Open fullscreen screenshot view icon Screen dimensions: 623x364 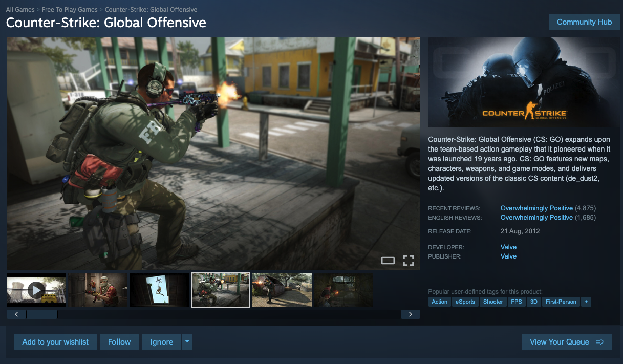[408, 261]
